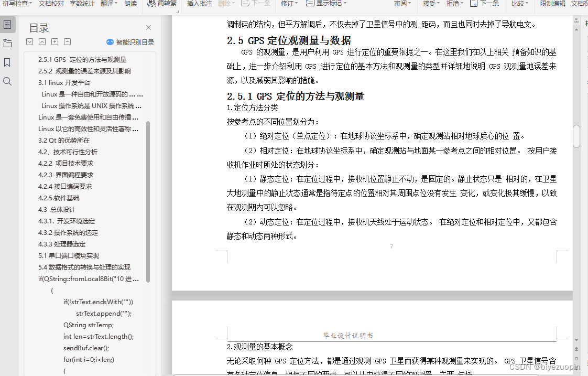Select outline item strText.append("");
The width and height of the screenshot is (588, 376).
coord(104,314)
